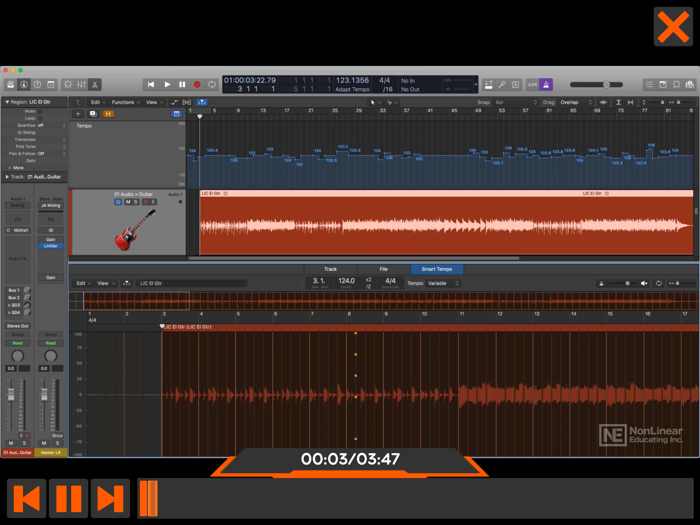Select the Smart Tempo tab
Image resolution: width=700 pixels, height=525 pixels.
tap(437, 269)
